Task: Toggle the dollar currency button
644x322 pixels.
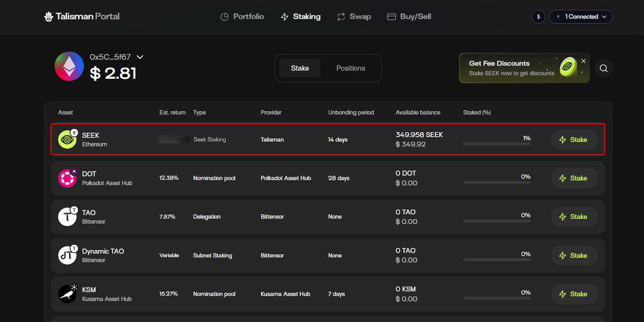Action: point(538,17)
